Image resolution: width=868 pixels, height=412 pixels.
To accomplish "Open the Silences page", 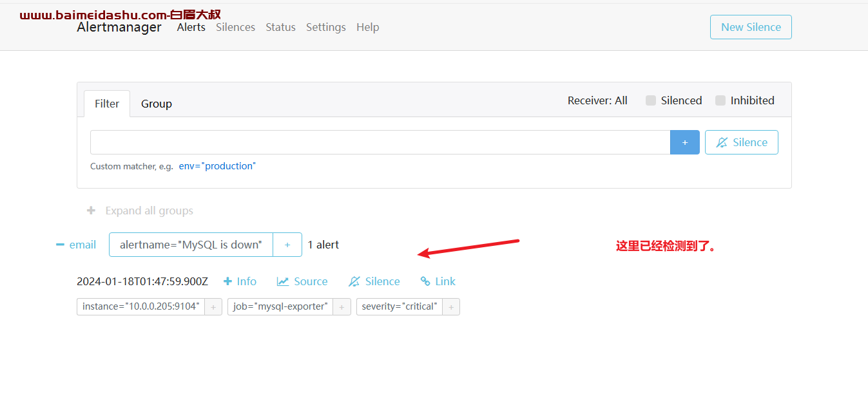I will pyautogui.click(x=235, y=27).
